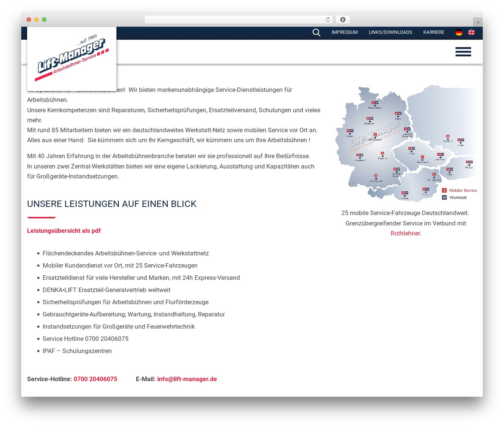Click the info@lift-manager.de email link
The image size is (504, 427).
[x=187, y=379]
